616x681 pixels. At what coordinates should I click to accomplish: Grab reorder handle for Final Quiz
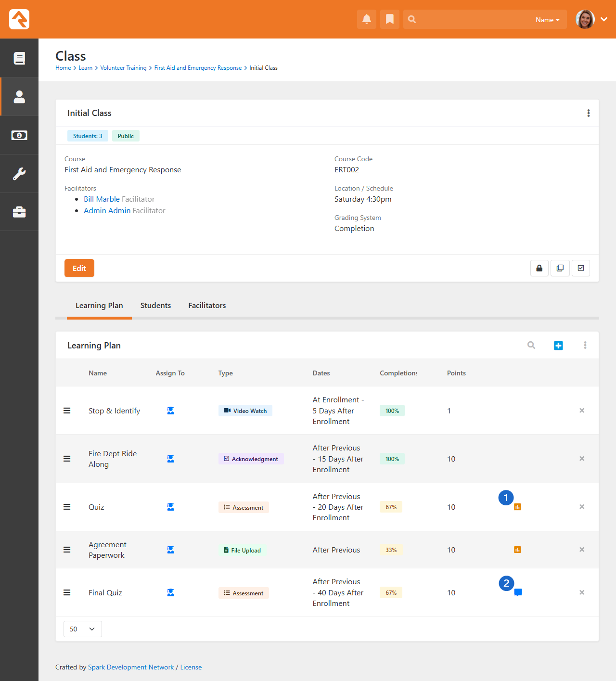click(x=67, y=592)
